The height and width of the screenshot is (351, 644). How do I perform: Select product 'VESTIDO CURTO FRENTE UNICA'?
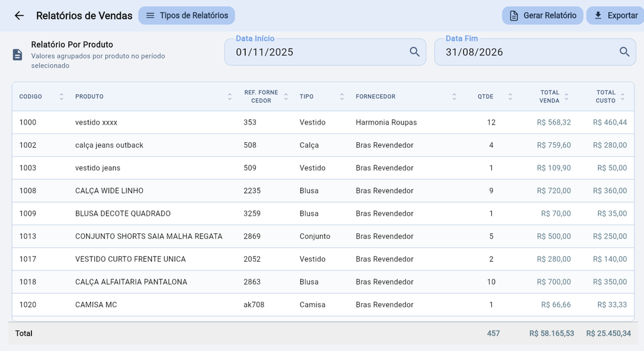click(130, 259)
